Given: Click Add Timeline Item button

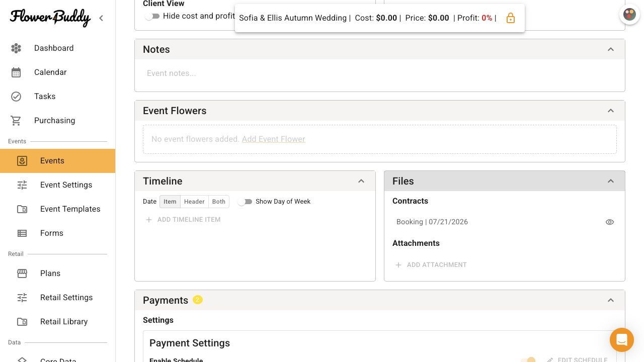Looking at the screenshot, I should (183, 220).
